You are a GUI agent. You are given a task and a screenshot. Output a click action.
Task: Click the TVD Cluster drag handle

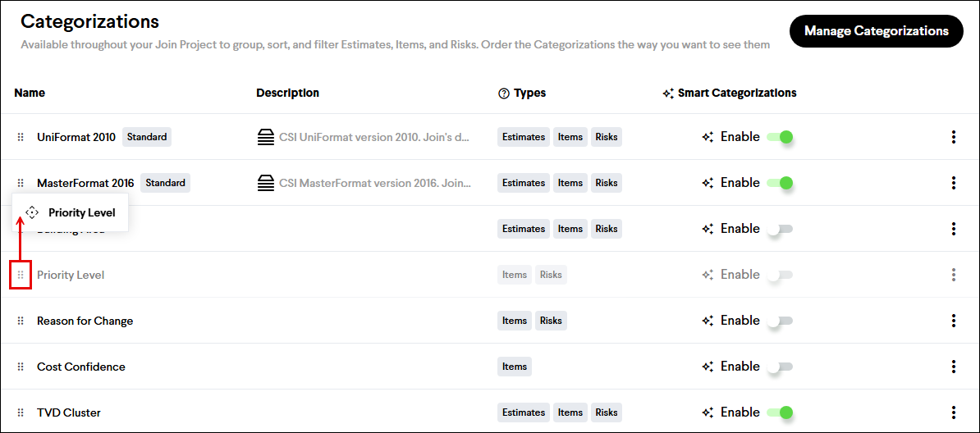click(21, 412)
